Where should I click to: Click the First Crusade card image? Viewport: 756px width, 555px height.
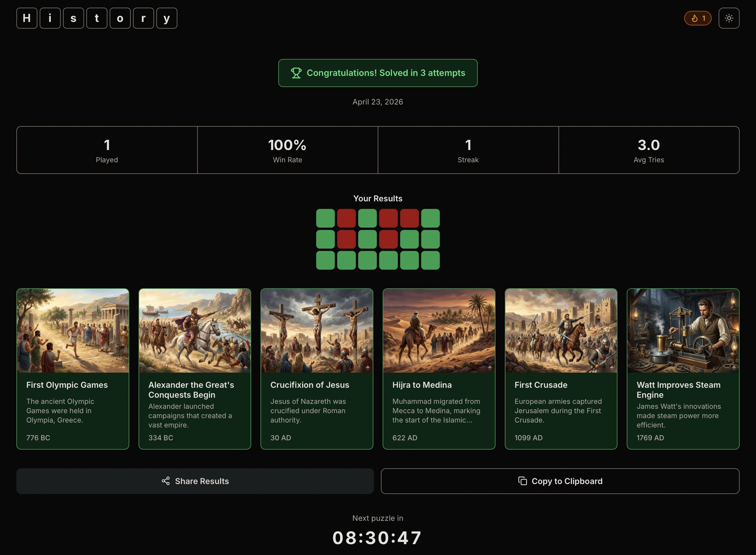point(561,331)
